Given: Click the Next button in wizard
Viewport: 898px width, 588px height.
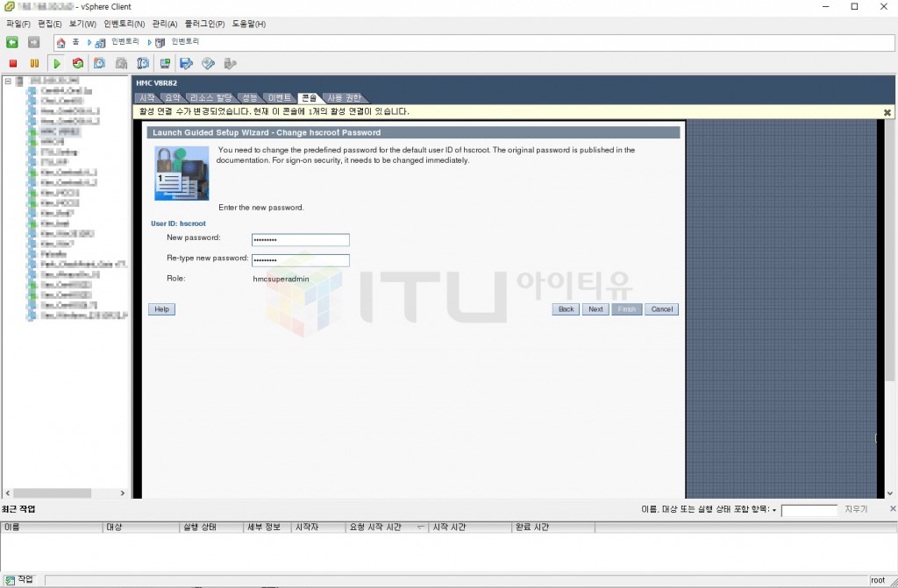Looking at the screenshot, I should coord(595,309).
